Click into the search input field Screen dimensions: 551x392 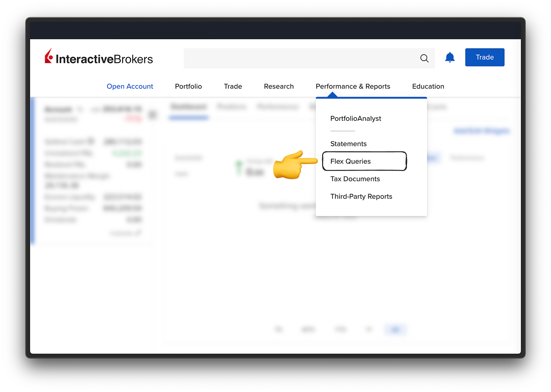tap(309, 58)
